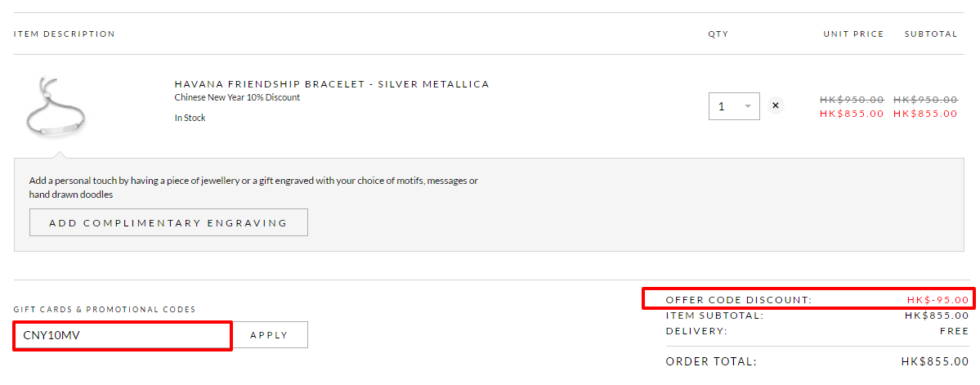This screenshot has width=980, height=385.
Task: Click the Apply promo code button
Action: [x=269, y=335]
